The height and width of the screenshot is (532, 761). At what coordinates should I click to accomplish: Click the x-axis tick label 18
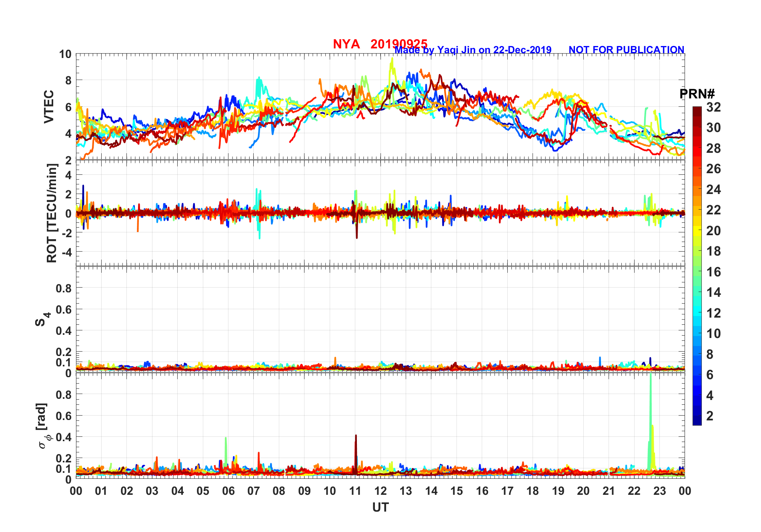[x=533, y=491]
